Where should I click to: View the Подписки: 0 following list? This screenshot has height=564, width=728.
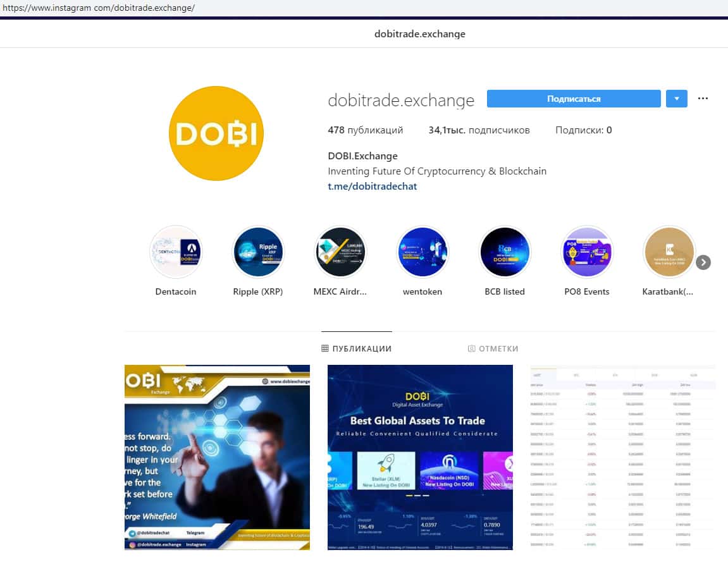click(x=584, y=130)
